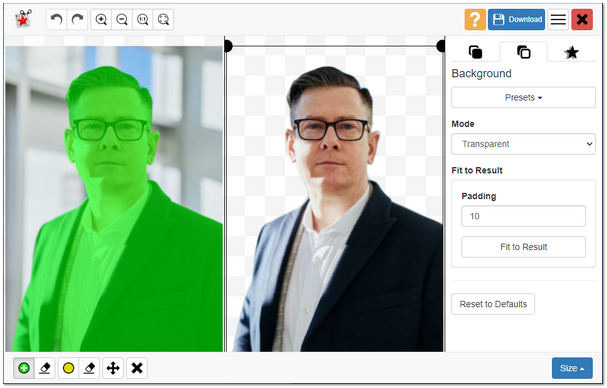Viewport: 607px width, 388px height.
Task: Click the result preview with transparent background
Action: pos(335,199)
